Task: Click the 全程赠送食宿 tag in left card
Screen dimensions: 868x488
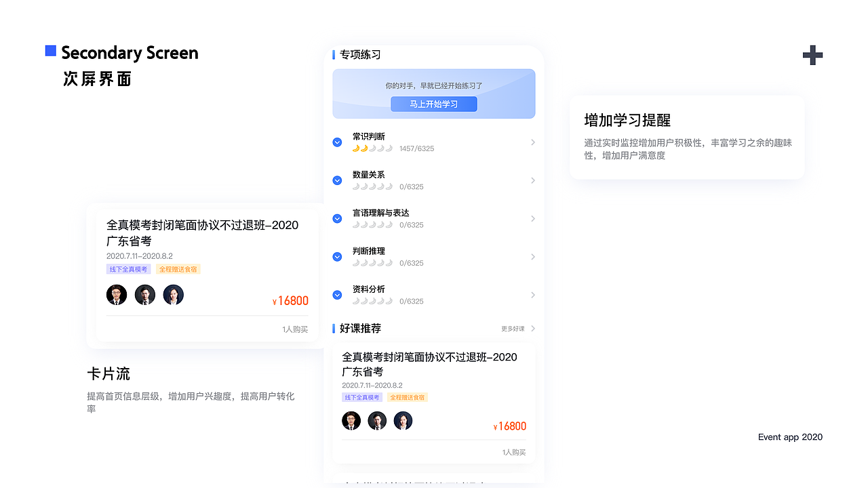Action: (178, 269)
